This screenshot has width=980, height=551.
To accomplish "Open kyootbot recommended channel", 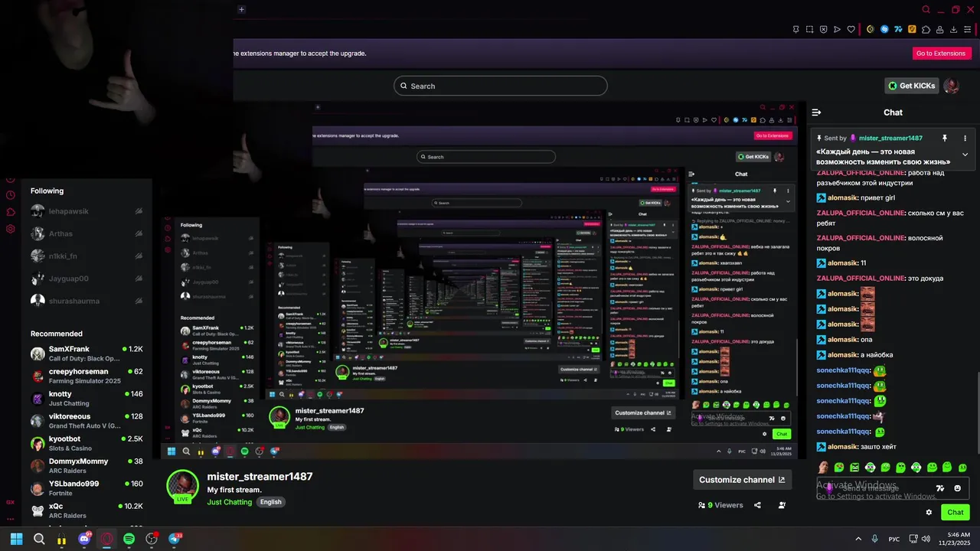I will tap(87, 443).
